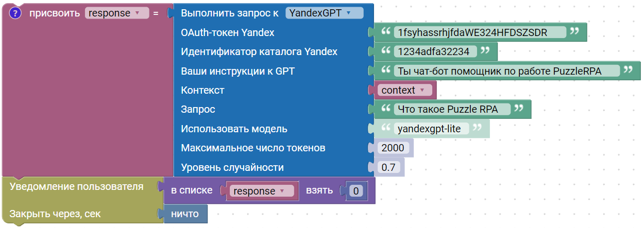This screenshot has width=644, height=228.
Task: Edit the GPT instructions text field
Action: (x=506, y=71)
